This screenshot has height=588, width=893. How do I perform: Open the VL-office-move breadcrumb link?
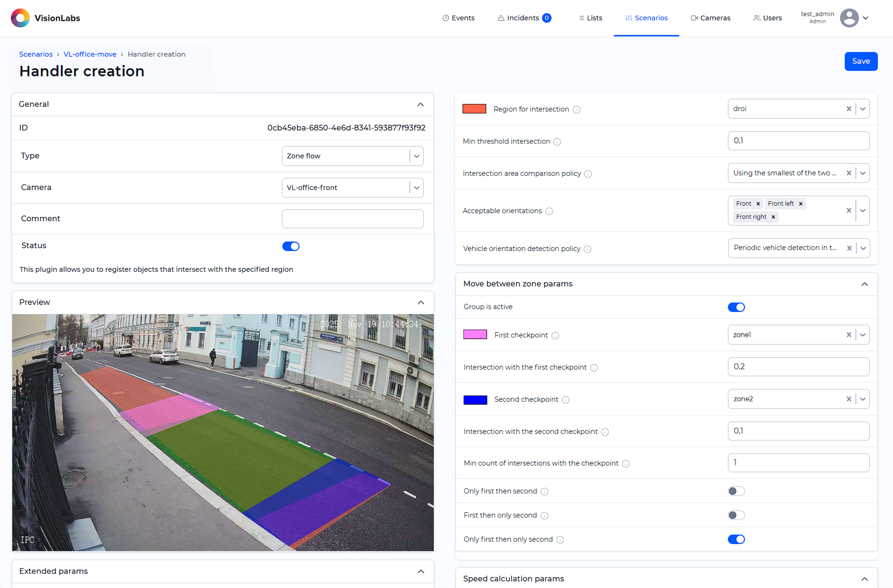tap(90, 54)
